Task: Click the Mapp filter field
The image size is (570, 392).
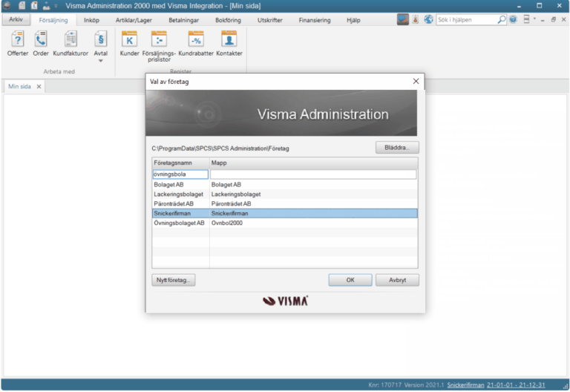Action: coord(313,174)
